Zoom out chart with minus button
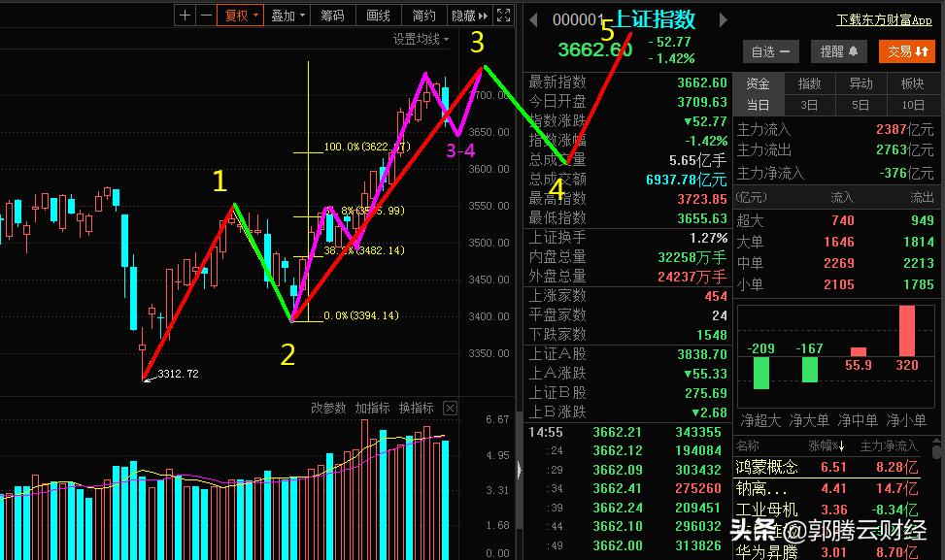 click(206, 16)
